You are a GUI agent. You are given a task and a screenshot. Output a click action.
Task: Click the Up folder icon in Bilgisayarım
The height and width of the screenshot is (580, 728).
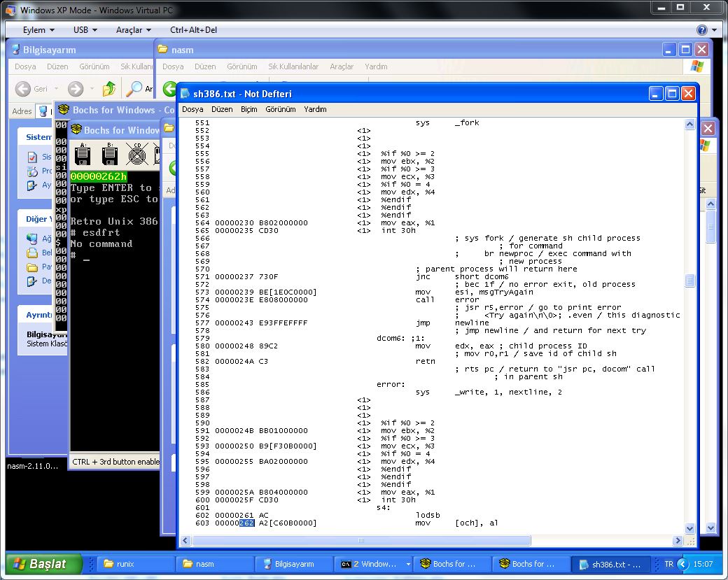(x=109, y=88)
